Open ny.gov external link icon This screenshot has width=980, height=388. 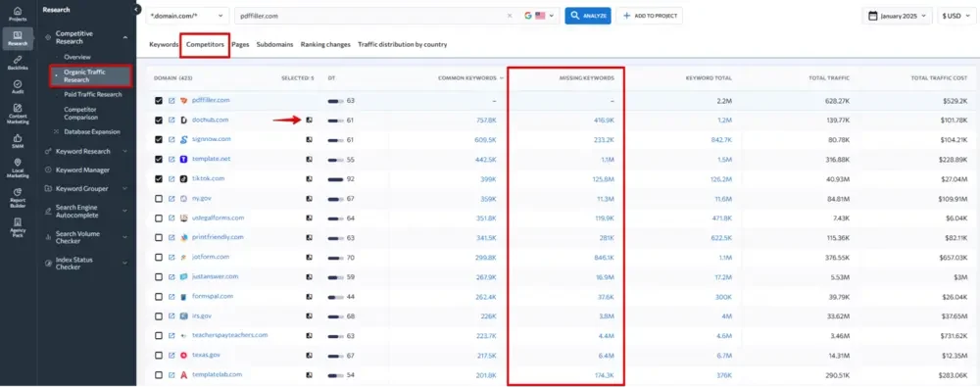[x=171, y=198]
